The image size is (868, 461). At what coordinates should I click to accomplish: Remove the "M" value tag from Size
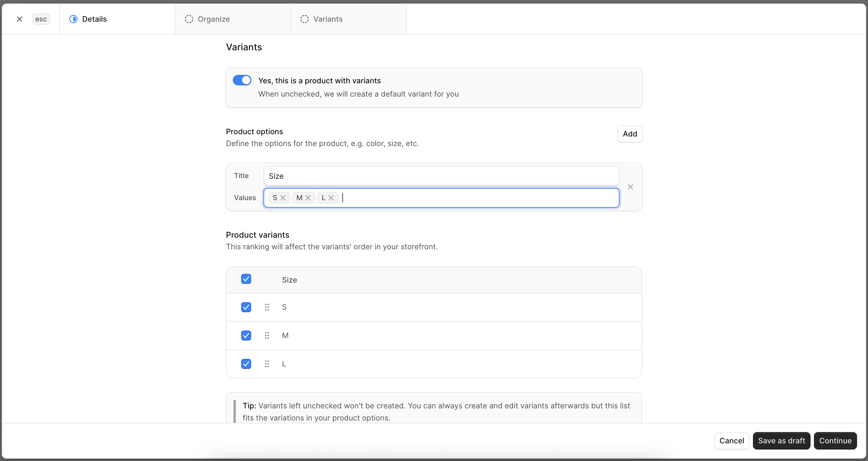[309, 198]
